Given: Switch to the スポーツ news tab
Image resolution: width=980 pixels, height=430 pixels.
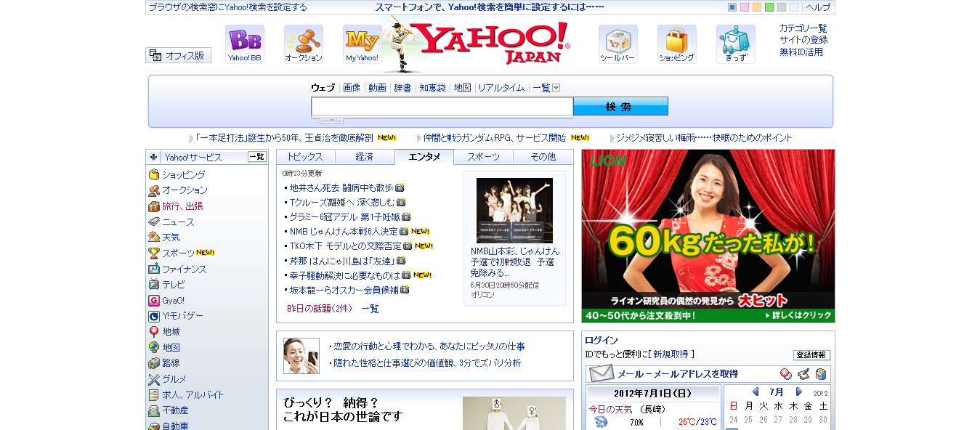Looking at the screenshot, I should (484, 157).
